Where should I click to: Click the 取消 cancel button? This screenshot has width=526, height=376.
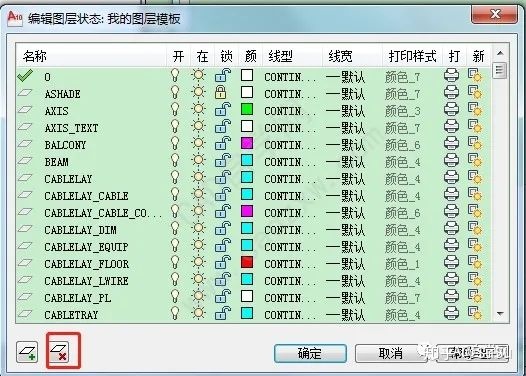click(x=391, y=353)
